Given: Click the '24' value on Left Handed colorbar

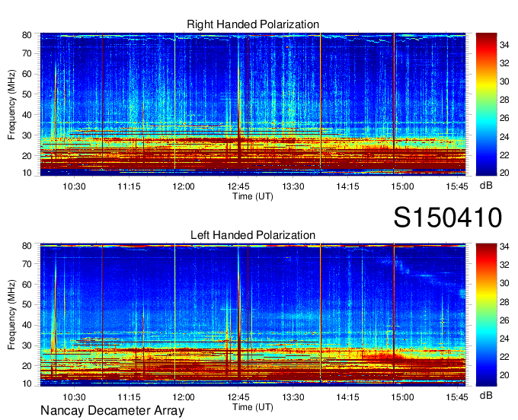Looking at the screenshot, I should pos(504,338).
